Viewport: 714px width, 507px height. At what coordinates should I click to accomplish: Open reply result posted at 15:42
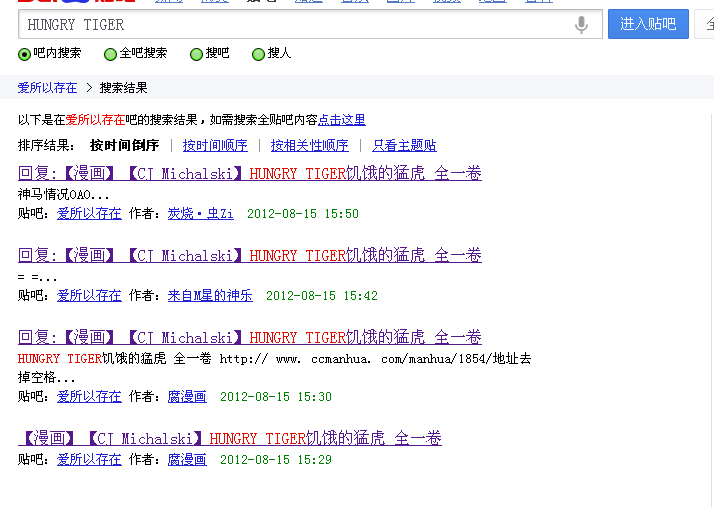point(250,255)
